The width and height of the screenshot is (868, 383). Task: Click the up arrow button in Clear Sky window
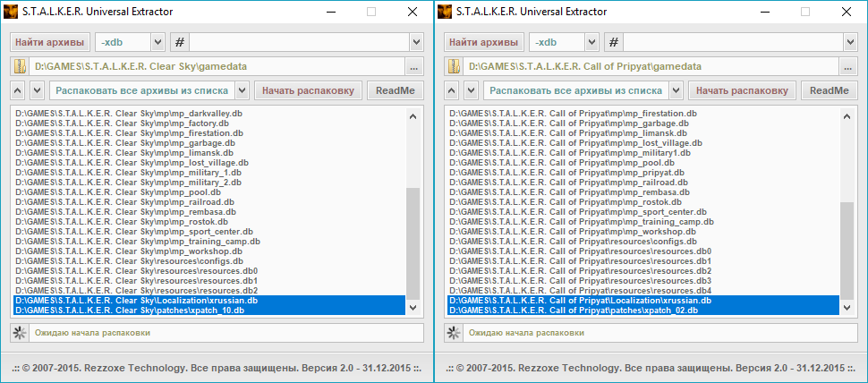(18, 90)
